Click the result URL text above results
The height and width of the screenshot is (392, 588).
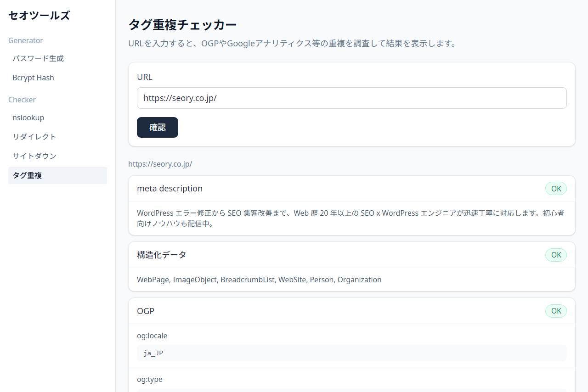click(x=160, y=164)
